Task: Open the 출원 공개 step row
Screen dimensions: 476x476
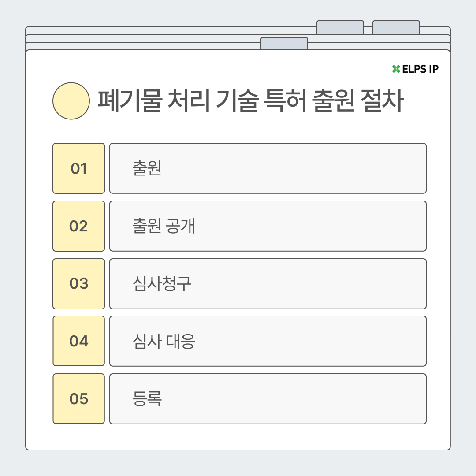Action: tap(268, 226)
